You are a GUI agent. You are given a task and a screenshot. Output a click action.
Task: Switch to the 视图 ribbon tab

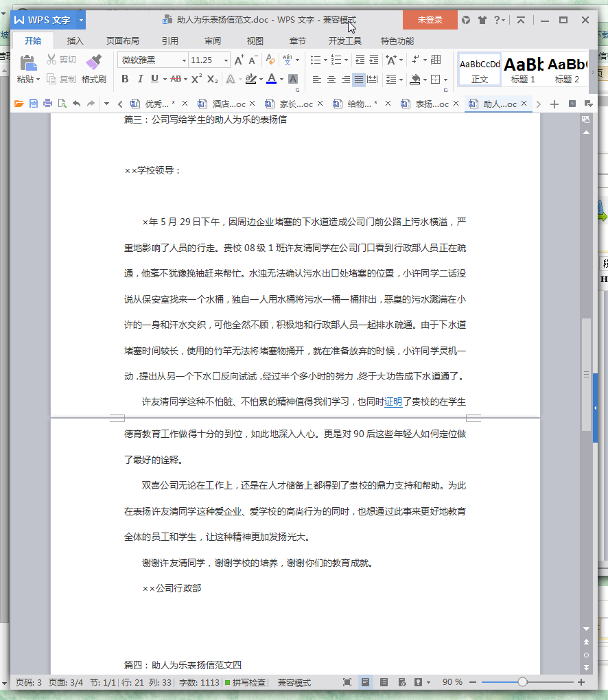[x=255, y=40]
